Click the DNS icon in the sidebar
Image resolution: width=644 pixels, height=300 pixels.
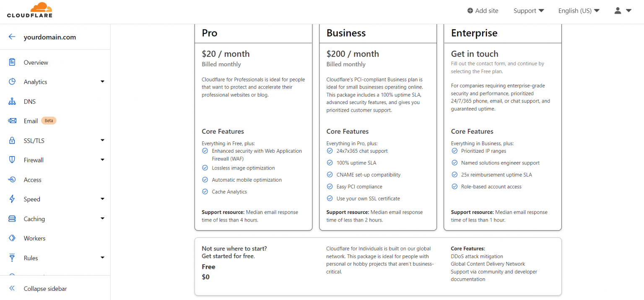pyautogui.click(x=12, y=101)
